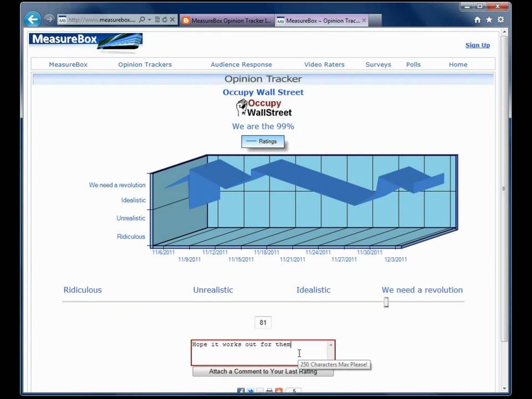Open the Sign Up link
The image size is (532, 399).
477,45
